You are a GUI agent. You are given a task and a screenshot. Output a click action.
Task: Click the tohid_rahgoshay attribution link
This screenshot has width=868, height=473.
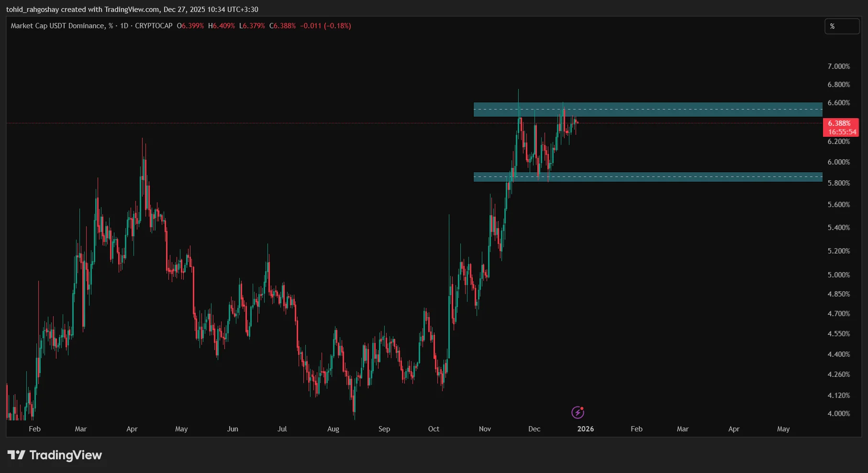click(31, 9)
